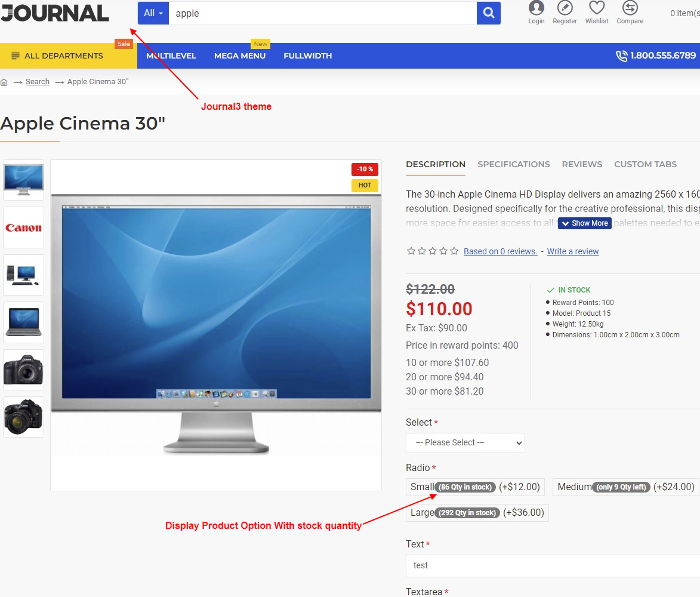
Task: Click the first rating star
Action: pyautogui.click(x=411, y=251)
